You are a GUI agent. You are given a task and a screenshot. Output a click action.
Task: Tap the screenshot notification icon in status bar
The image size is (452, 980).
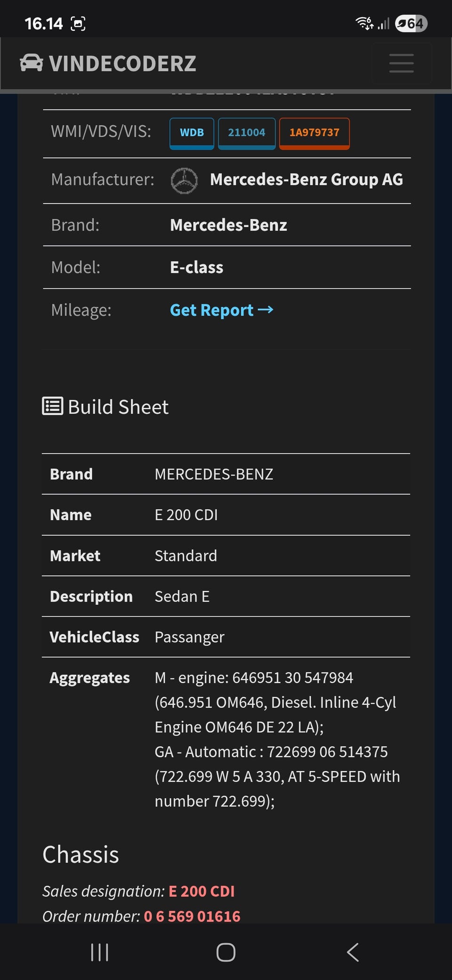click(x=78, y=24)
